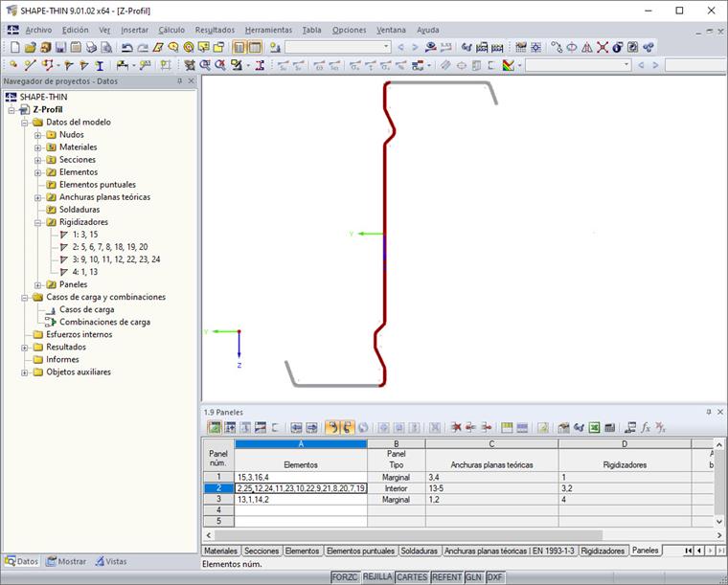
Task: Select the line element drawing tool
Action: point(30,65)
